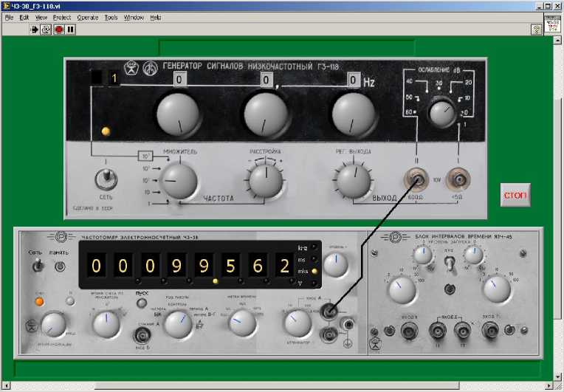Viewport: 564px width, 392px height.
Task: Click the horizontal scrollbar thumb
Action: [277, 386]
